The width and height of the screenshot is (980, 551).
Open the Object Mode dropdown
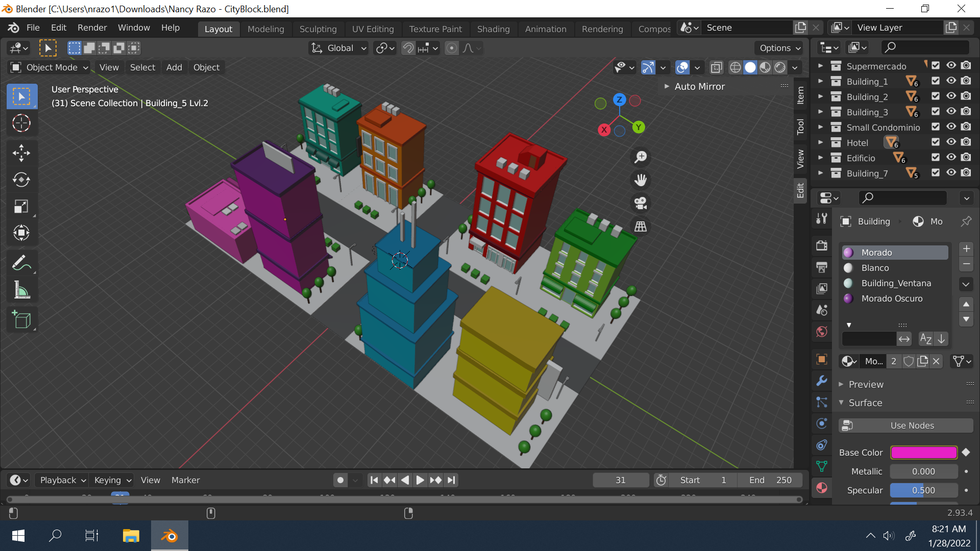(50, 67)
